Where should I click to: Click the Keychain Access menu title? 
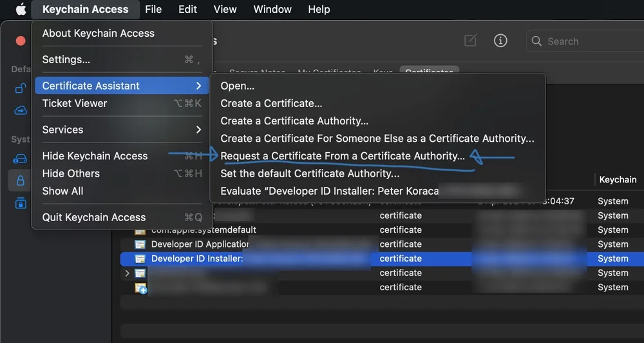[86, 9]
